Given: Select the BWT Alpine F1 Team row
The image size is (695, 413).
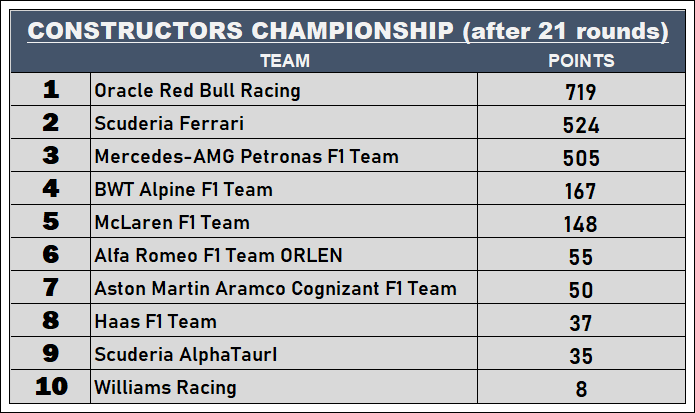Looking at the screenshot, I should (183, 190).
